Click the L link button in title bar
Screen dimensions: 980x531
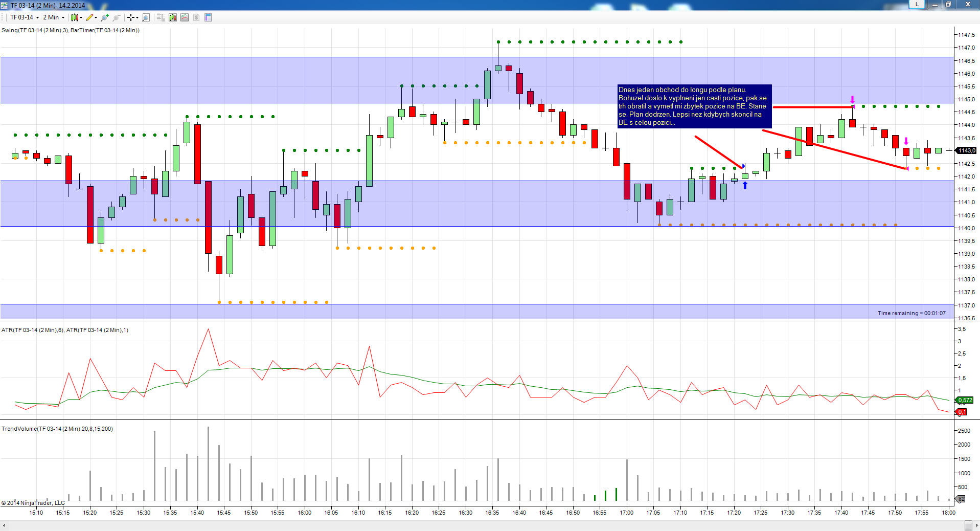[917, 4]
